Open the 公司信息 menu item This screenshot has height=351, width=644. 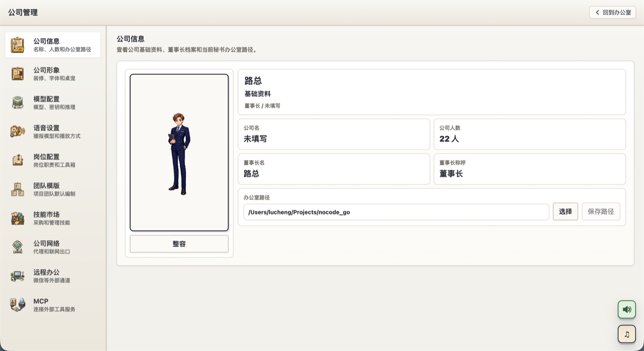(x=53, y=45)
